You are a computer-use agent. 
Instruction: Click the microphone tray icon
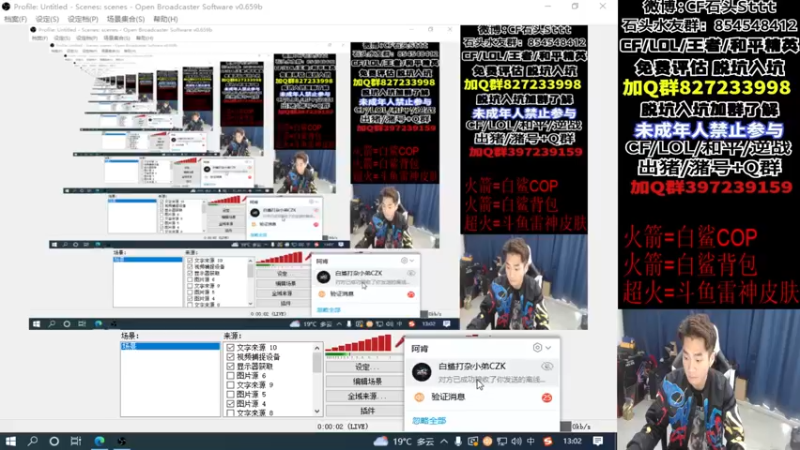(x=458, y=441)
